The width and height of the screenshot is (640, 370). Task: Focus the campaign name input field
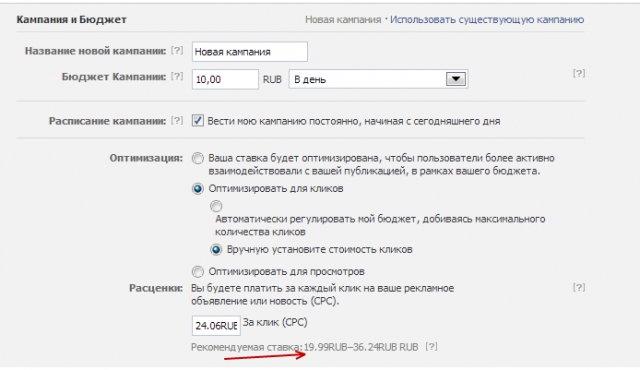click(250, 52)
